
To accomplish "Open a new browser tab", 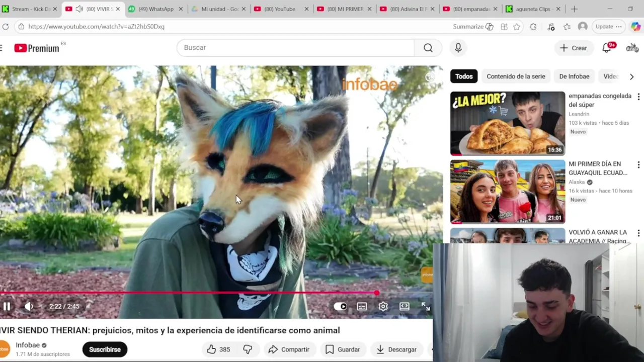I will pos(574,9).
